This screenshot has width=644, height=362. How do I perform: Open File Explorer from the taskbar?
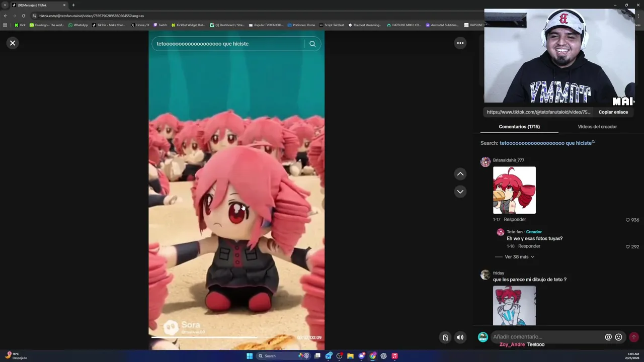coord(350,356)
